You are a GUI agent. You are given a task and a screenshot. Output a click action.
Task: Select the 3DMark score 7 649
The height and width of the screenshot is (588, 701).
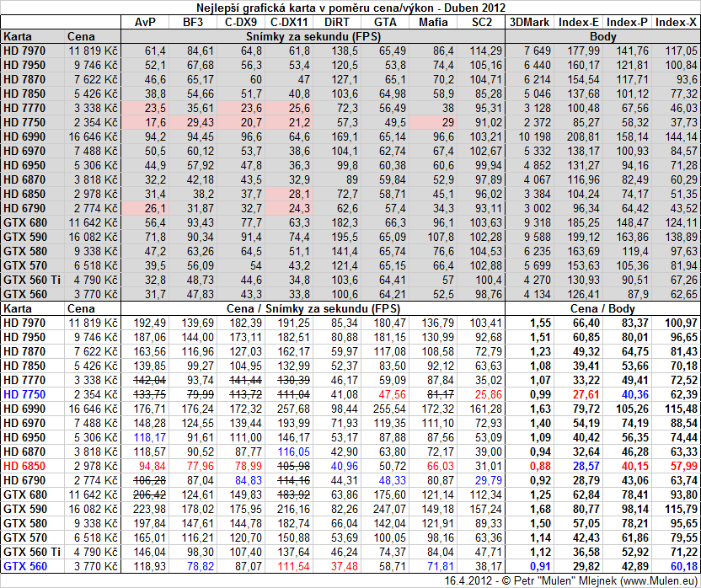(538, 51)
